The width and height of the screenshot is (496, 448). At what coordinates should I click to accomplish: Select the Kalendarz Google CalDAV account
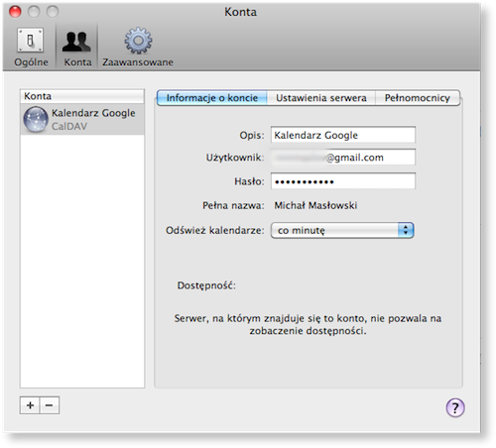[x=82, y=119]
